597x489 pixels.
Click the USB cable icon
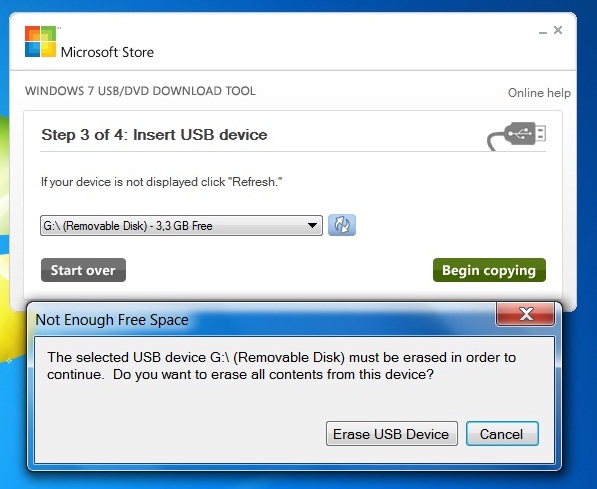pyautogui.click(x=517, y=136)
